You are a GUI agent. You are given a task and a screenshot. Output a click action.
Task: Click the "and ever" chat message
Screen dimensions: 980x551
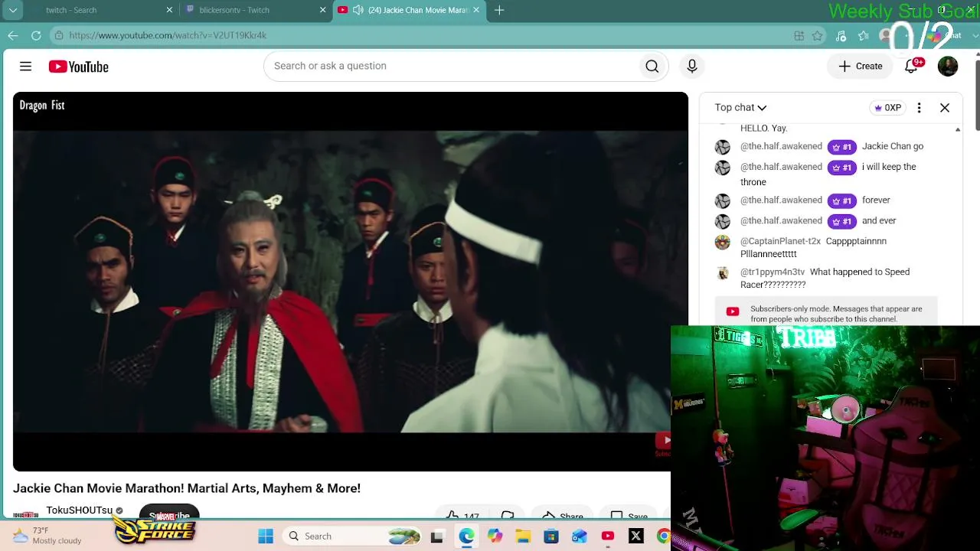(x=879, y=220)
